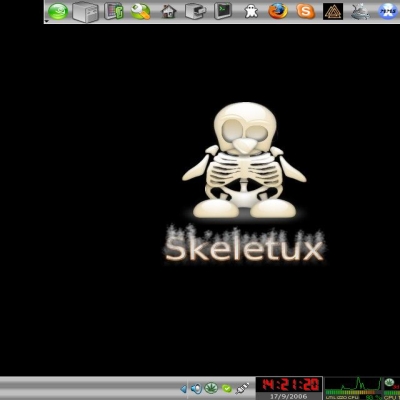The width and height of the screenshot is (400, 400).
Task: Open the blue sphere X launcher icon
Action: pyautogui.click(x=388, y=11)
